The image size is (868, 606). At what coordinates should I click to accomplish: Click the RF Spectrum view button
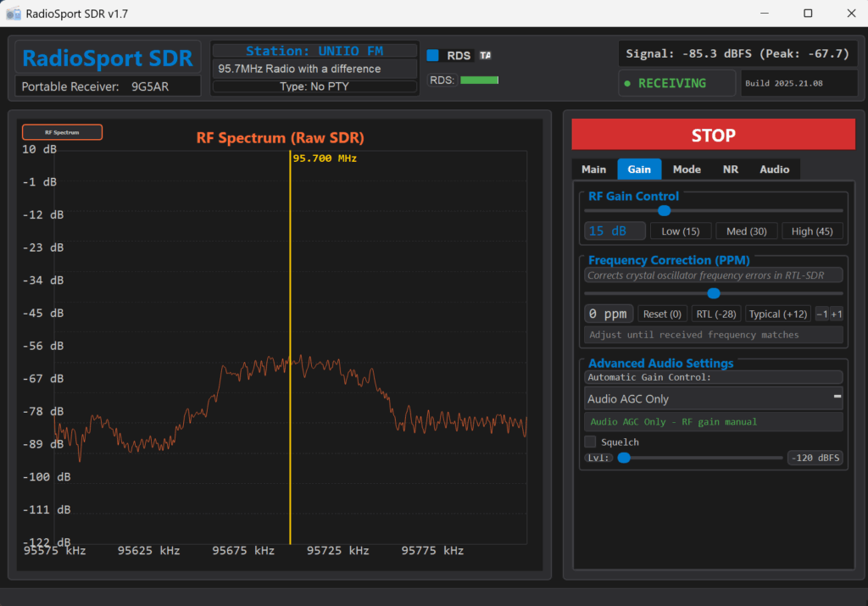coord(62,132)
